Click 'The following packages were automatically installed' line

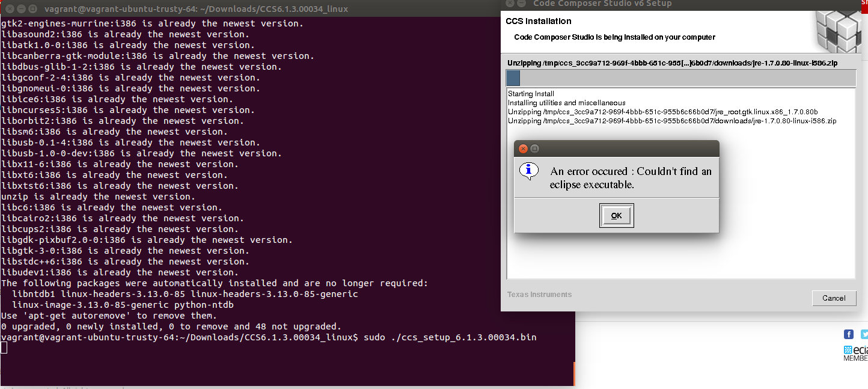tap(215, 283)
